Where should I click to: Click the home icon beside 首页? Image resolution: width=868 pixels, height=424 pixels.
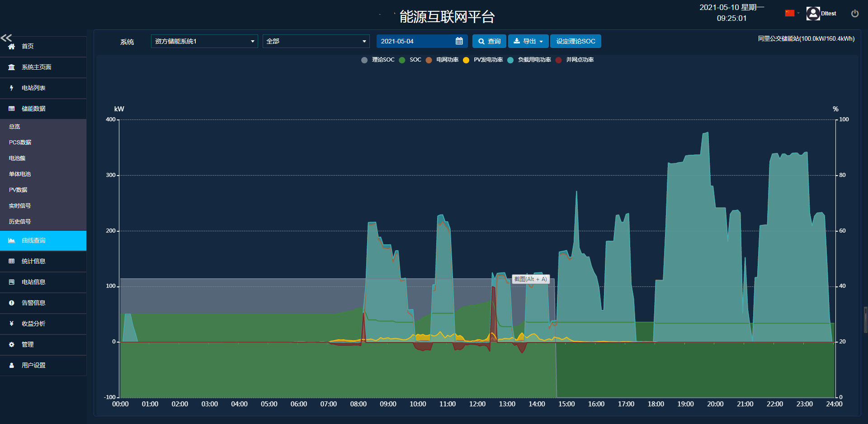tap(12, 46)
